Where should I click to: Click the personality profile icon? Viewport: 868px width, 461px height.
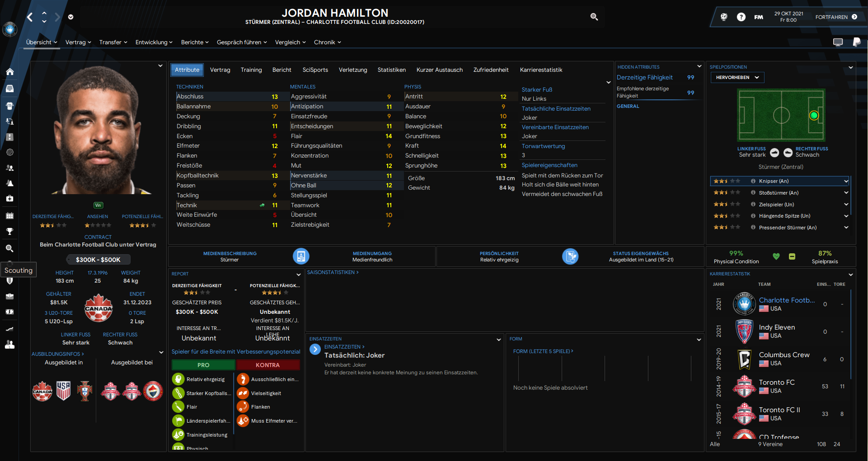point(570,256)
